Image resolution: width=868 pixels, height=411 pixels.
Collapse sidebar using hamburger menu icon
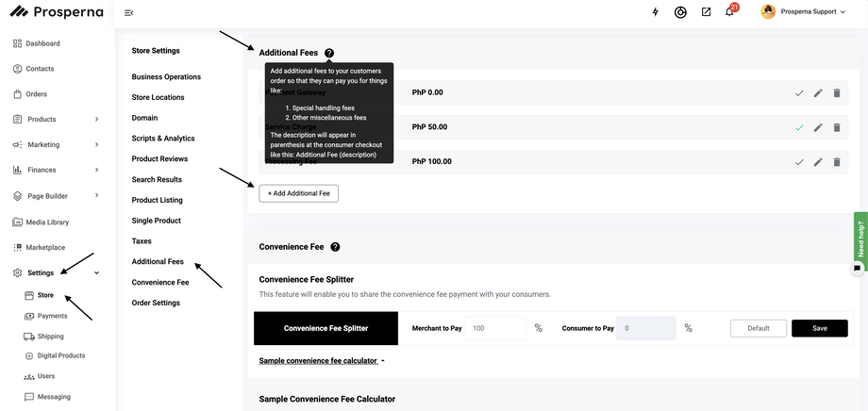pos(129,12)
